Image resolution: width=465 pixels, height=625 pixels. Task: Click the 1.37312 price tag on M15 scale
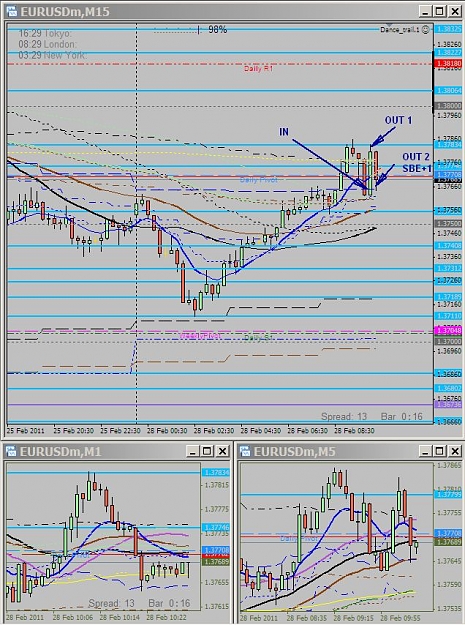[448, 268]
